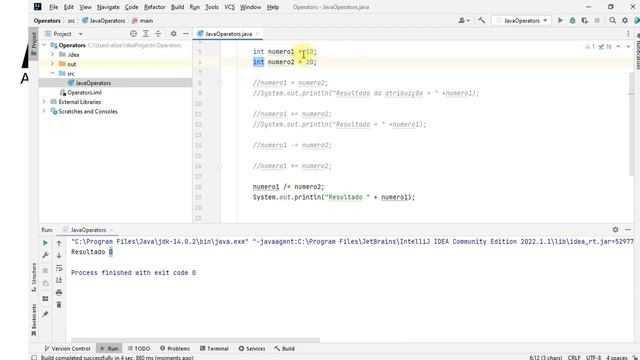Open Search Everywhere magnifier icon
640x360 pixels.
click(612, 20)
